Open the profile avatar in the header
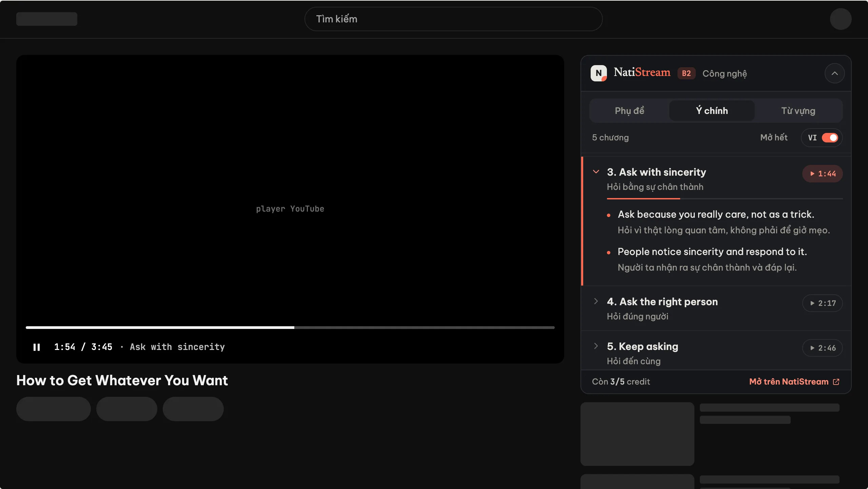 [x=841, y=19]
